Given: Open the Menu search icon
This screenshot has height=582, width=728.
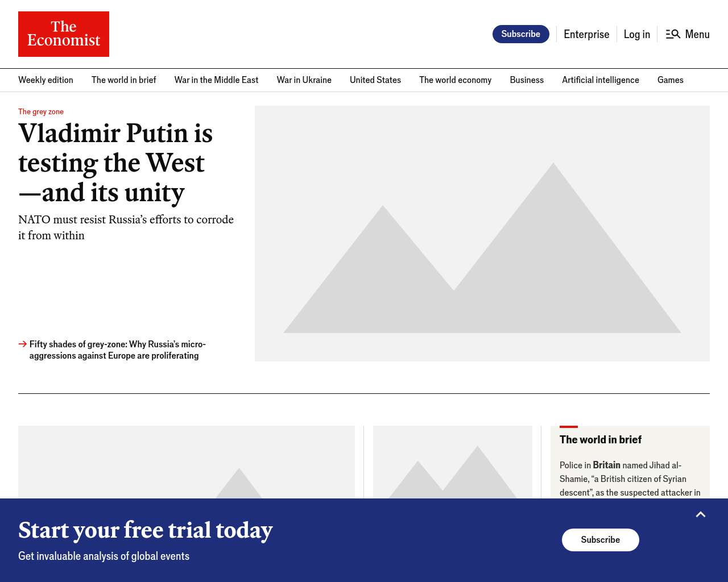Looking at the screenshot, I should click(673, 34).
